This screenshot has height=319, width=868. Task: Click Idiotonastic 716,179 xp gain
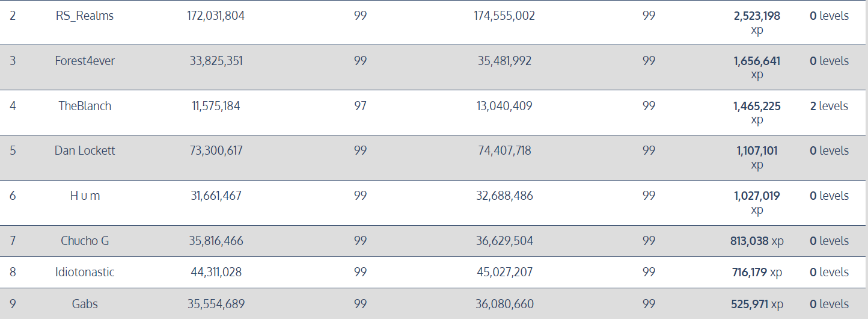tap(757, 272)
